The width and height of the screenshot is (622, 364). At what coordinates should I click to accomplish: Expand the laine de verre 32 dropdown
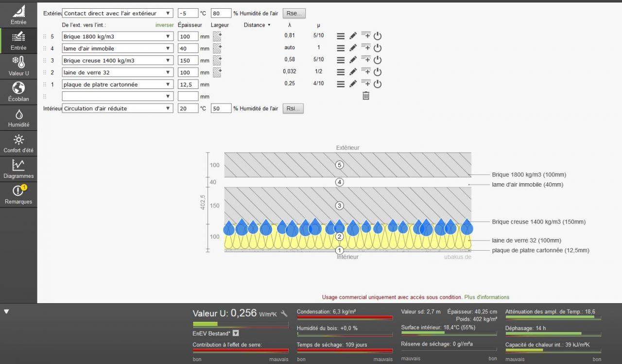[118, 72]
